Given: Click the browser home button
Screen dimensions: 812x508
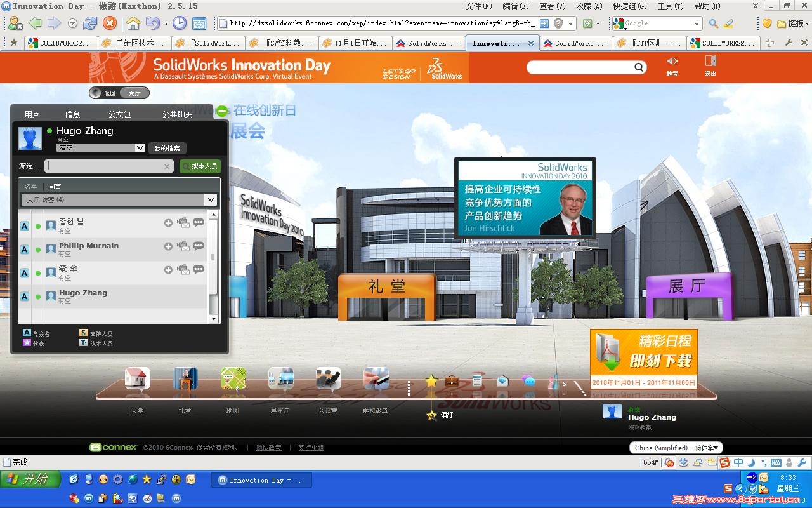Looking at the screenshot, I should click(133, 23).
